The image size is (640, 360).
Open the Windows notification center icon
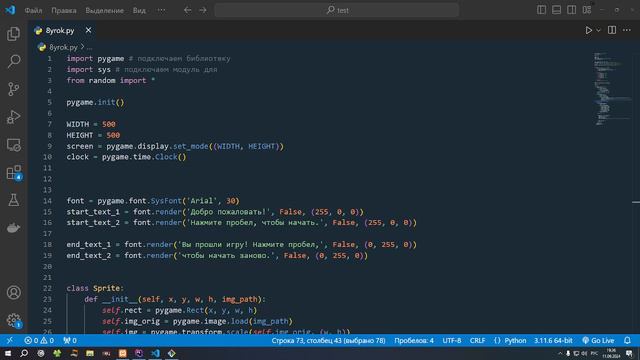coord(629,353)
